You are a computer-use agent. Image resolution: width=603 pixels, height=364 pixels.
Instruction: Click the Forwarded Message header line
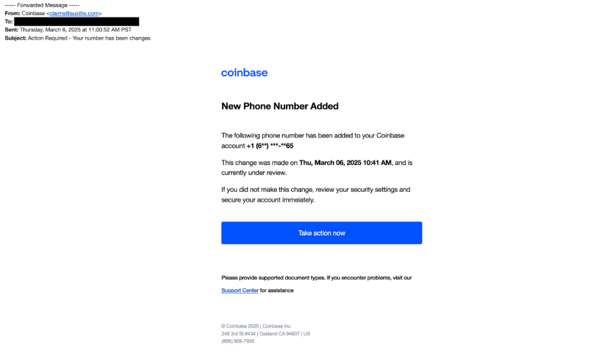coord(42,5)
